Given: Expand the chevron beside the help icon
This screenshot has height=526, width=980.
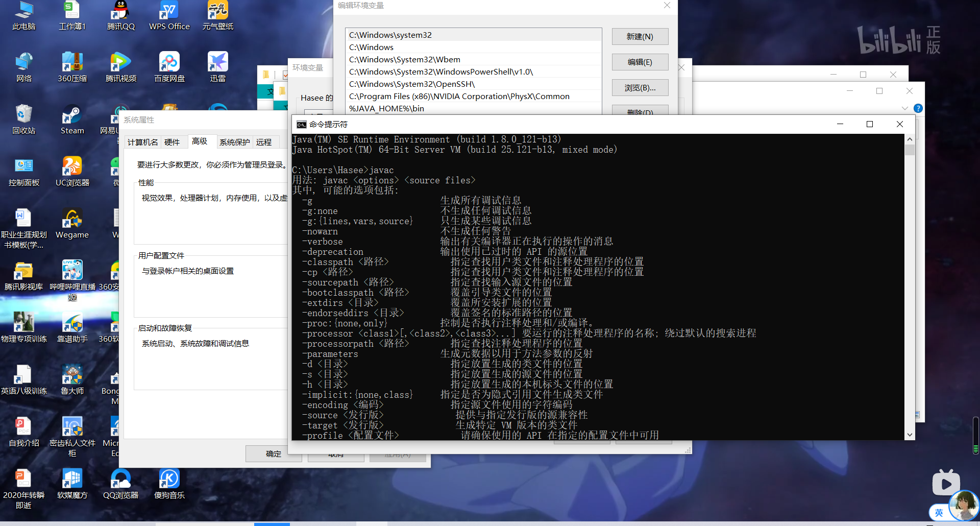Looking at the screenshot, I should point(904,108).
